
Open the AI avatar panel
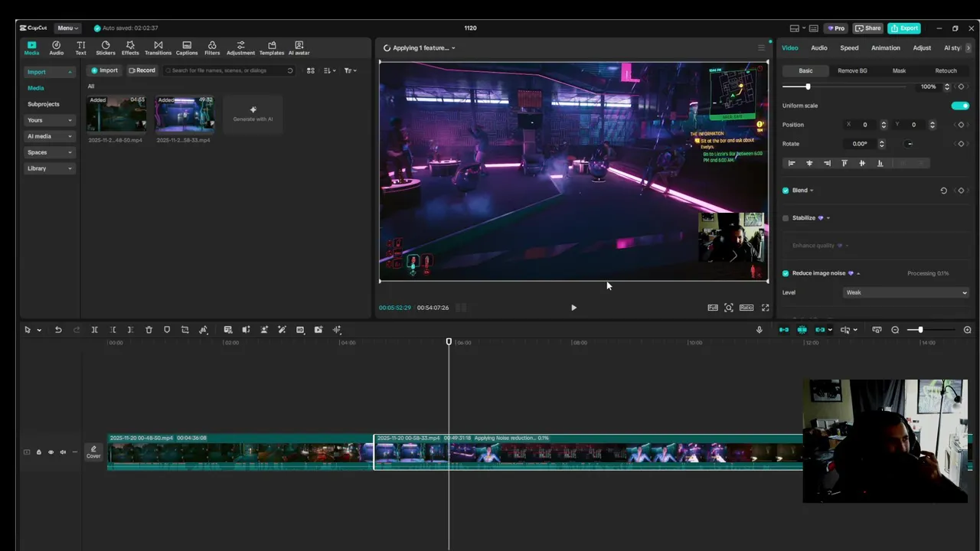pyautogui.click(x=299, y=48)
